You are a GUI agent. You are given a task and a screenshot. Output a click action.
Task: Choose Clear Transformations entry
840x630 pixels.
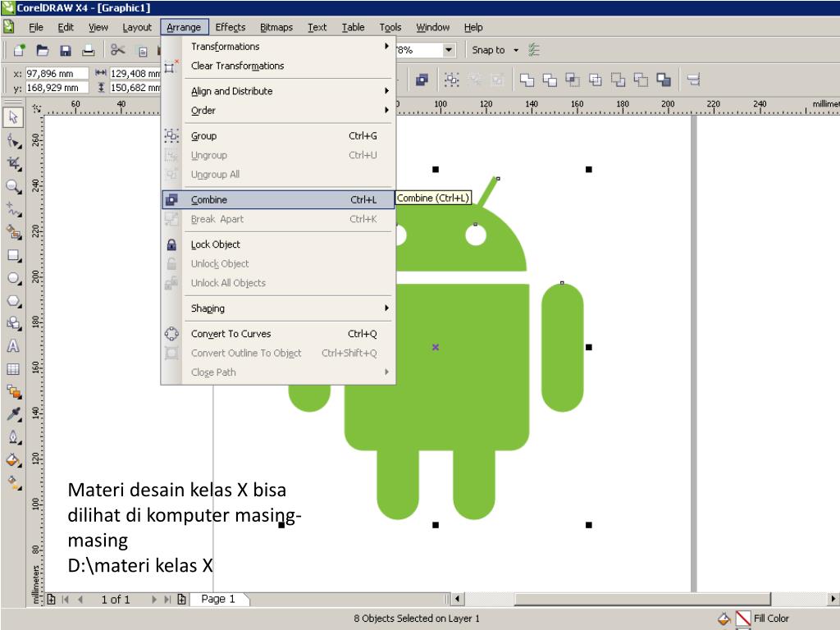(x=278, y=66)
